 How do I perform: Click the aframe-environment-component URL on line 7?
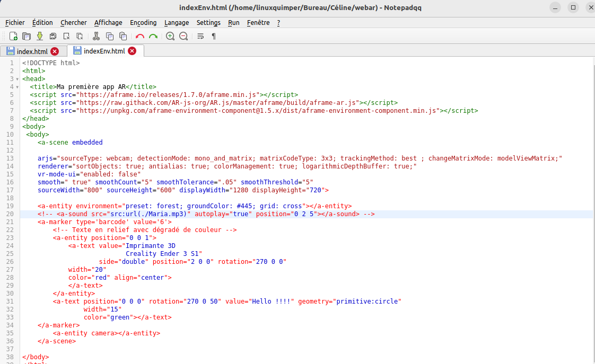click(x=258, y=111)
